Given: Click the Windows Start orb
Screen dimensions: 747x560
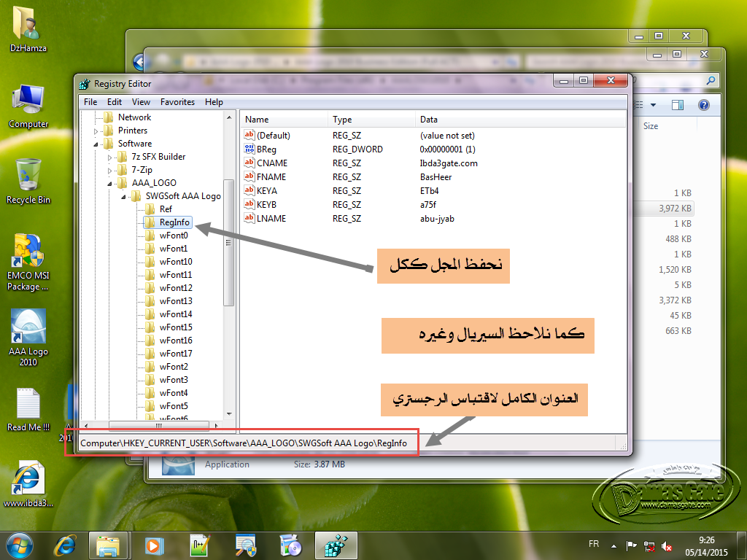Looking at the screenshot, I should 19,545.
